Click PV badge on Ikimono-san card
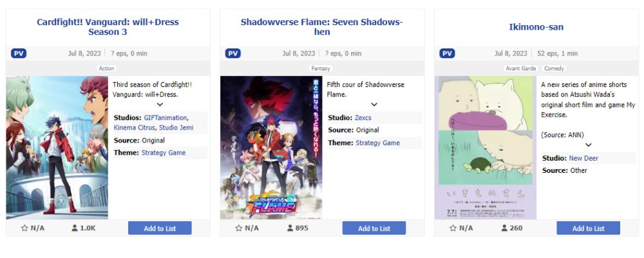Image resolution: width=644 pixels, height=258 pixels. coord(447,54)
